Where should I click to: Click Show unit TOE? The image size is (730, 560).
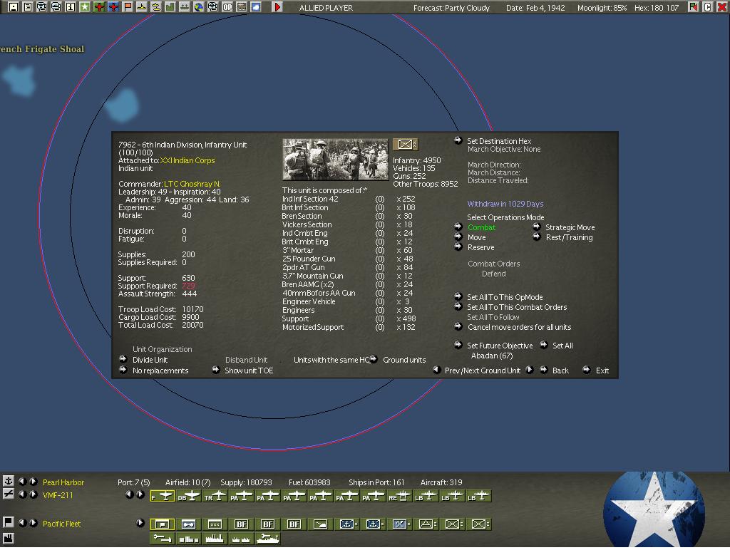[x=249, y=370]
